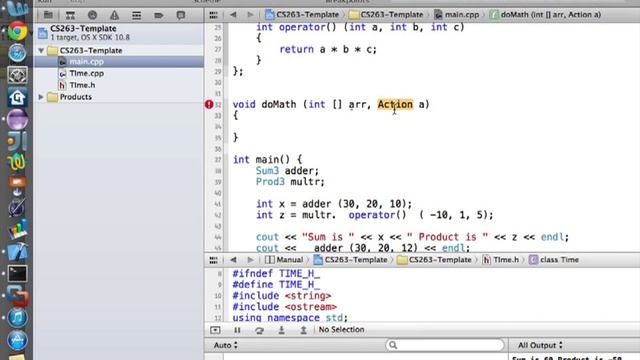Open Xcode from the Dock
Viewport: 640px width, 360px height.
point(17,252)
